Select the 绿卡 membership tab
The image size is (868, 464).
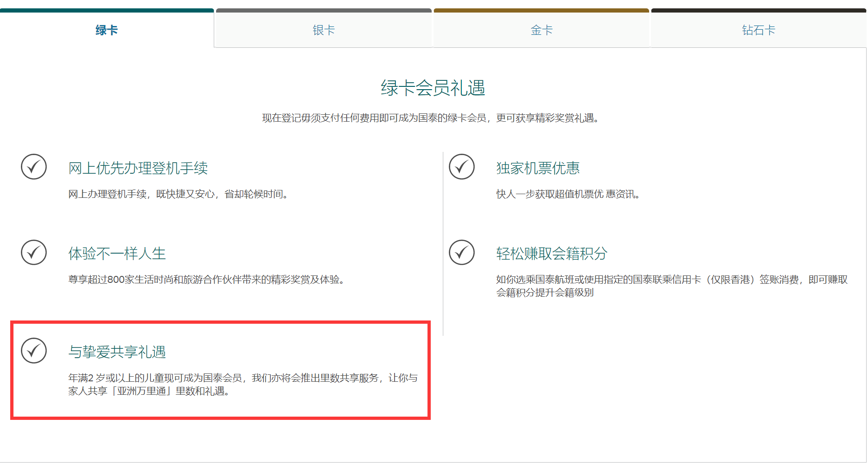[x=107, y=28]
